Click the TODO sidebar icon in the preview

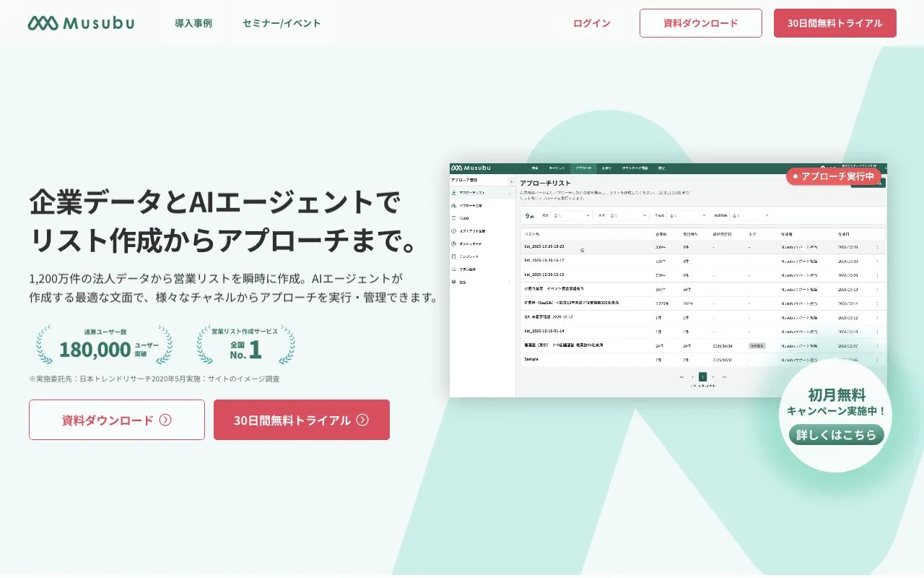click(454, 218)
